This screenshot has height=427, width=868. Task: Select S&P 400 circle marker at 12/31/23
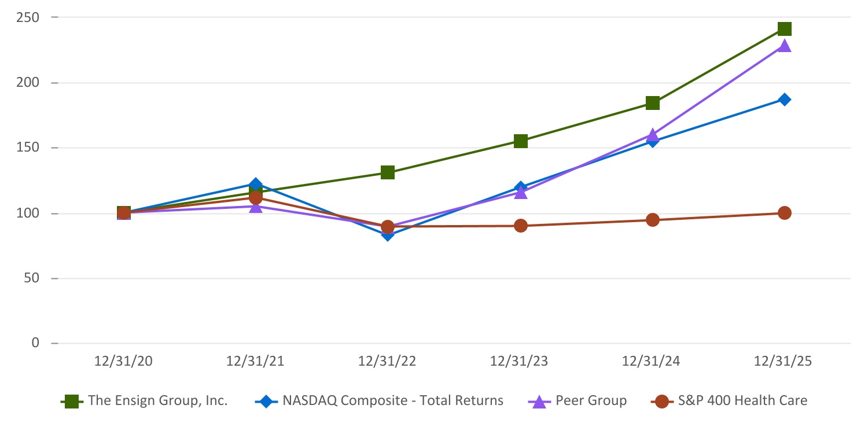click(x=520, y=226)
